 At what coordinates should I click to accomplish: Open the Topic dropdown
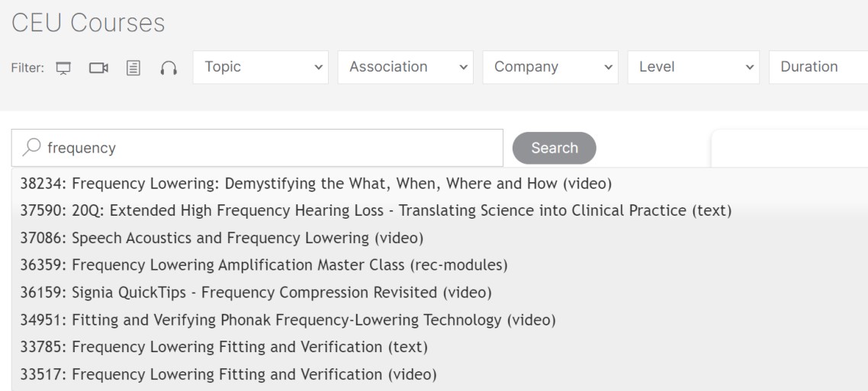tap(261, 68)
